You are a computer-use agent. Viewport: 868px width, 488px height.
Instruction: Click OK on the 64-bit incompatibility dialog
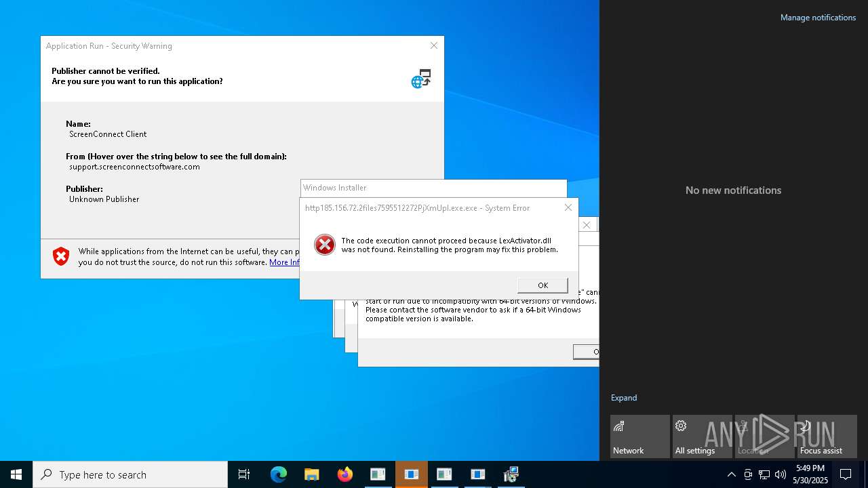[x=586, y=352]
